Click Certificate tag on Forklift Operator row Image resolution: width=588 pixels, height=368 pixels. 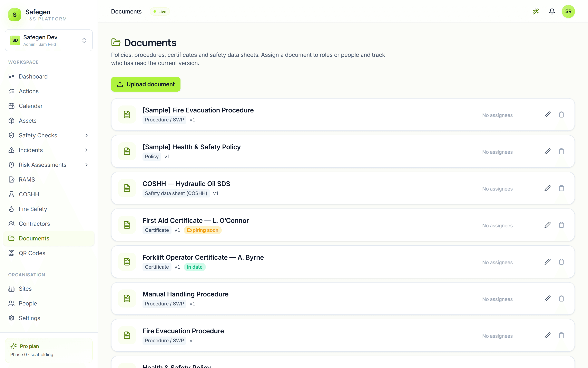click(157, 267)
